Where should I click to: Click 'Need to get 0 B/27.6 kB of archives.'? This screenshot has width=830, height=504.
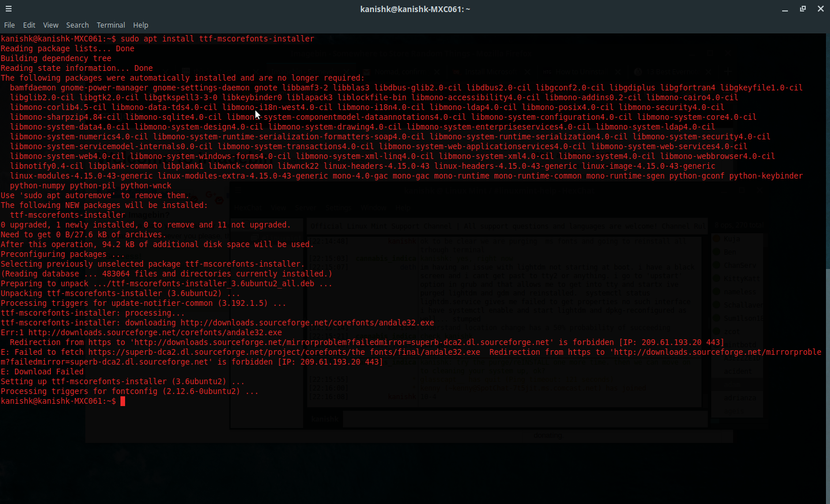click(x=84, y=234)
